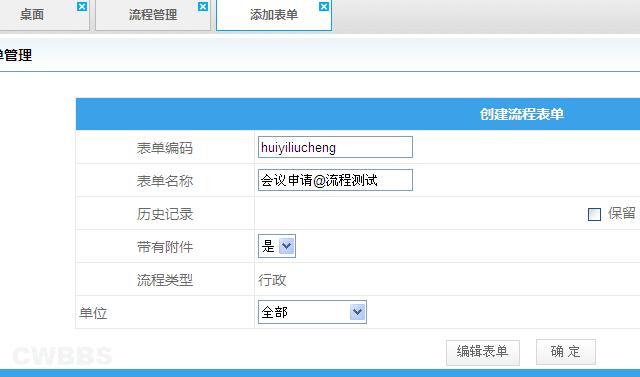Click the 确 定 button

click(566, 352)
